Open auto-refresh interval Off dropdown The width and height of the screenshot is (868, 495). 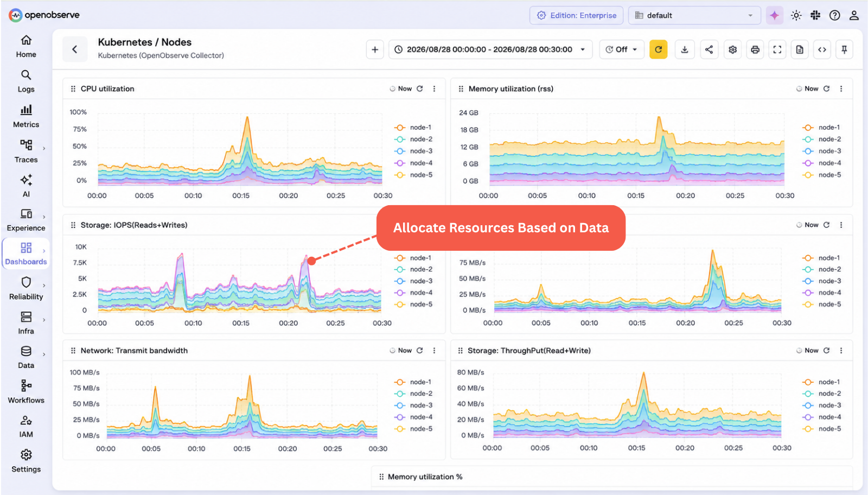(622, 49)
